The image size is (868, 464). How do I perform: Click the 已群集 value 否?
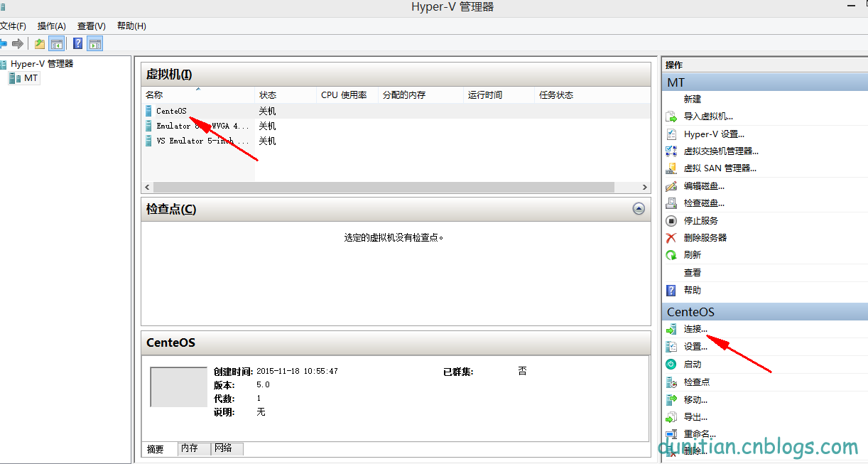click(x=523, y=371)
